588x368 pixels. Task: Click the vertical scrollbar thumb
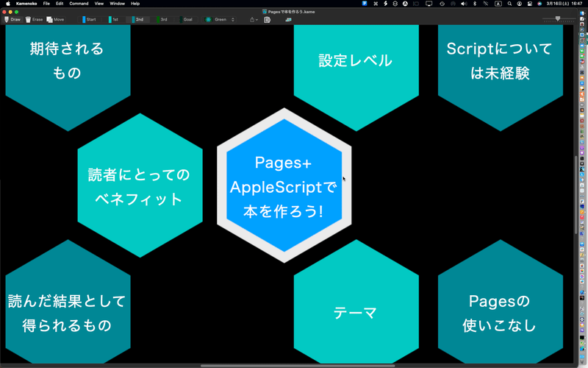click(x=576, y=195)
